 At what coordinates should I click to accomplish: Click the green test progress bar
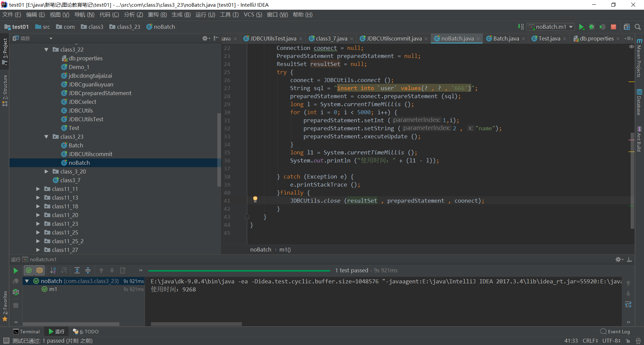(x=239, y=271)
